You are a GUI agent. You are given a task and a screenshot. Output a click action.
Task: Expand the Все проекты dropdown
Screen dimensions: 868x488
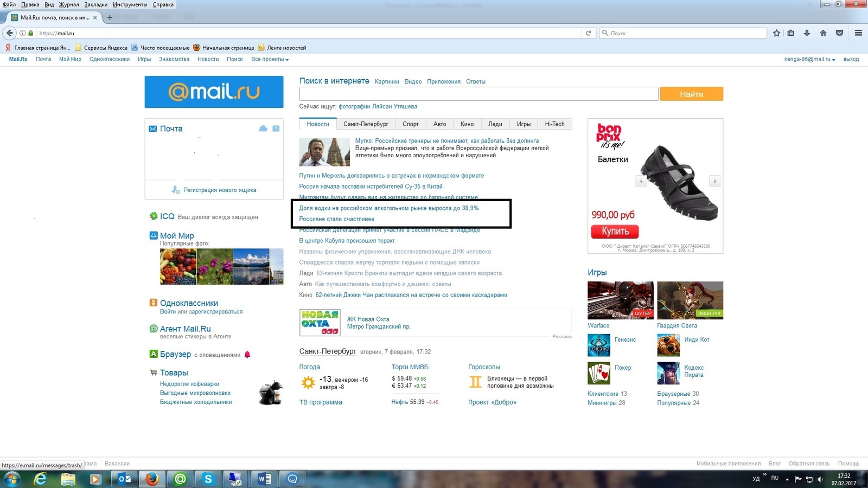(270, 59)
